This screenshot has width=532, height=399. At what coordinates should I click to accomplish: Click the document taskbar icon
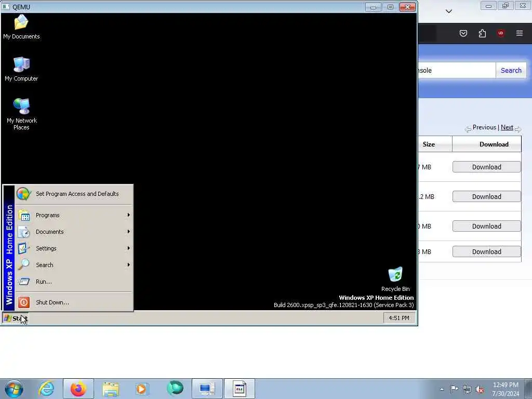tap(239, 389)
